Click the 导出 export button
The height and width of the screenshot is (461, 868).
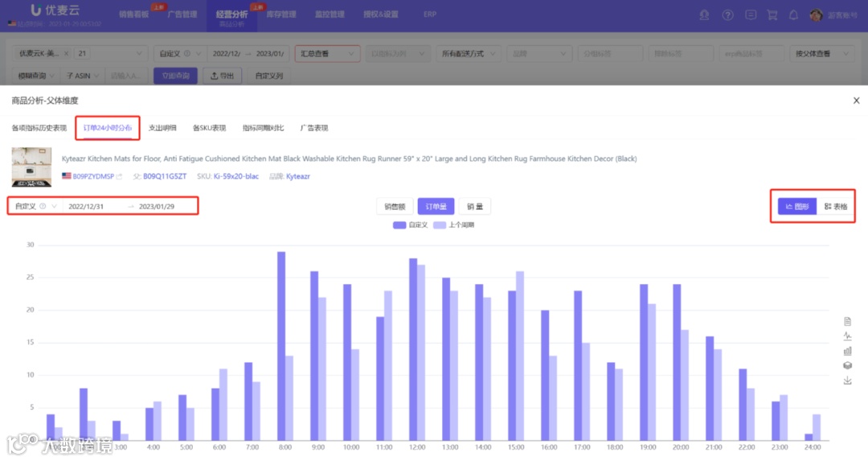pos(222,76)
